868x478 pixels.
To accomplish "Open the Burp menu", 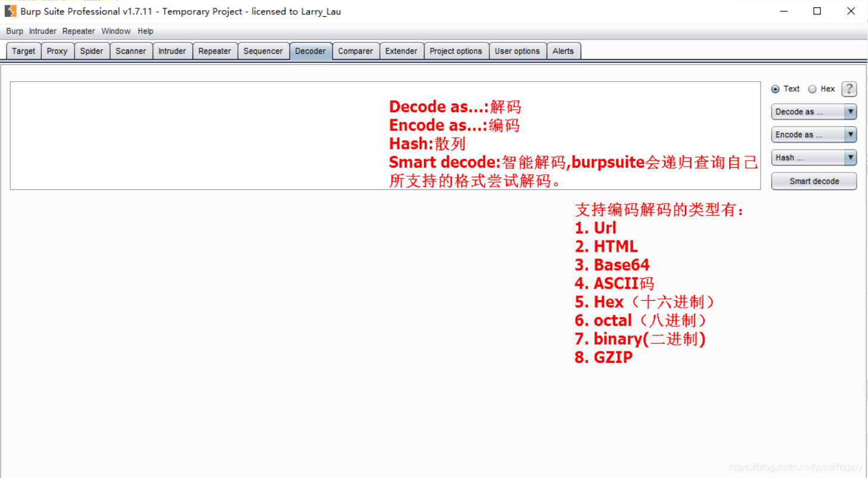I will (14, 31).
